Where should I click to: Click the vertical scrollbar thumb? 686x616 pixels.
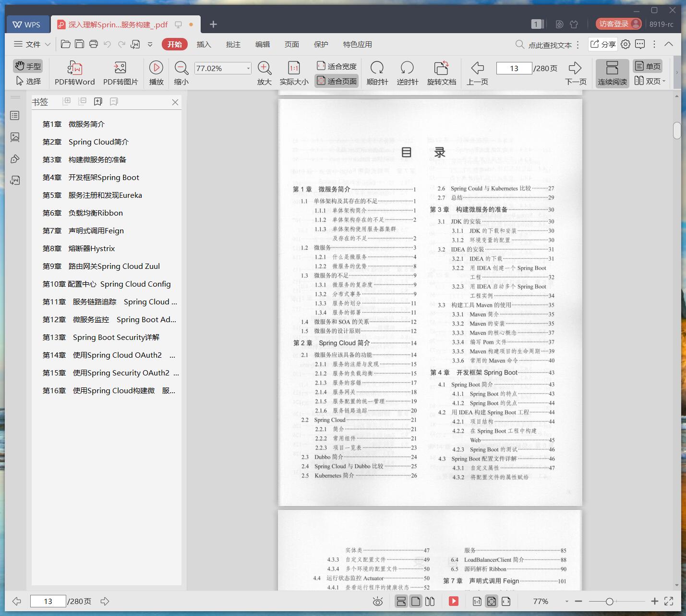[x=677, y=131]
